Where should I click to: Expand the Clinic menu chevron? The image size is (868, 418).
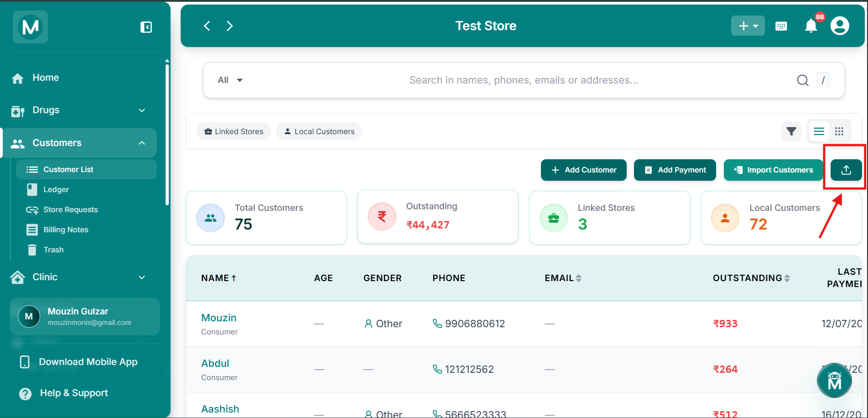[x=142, y=277]
